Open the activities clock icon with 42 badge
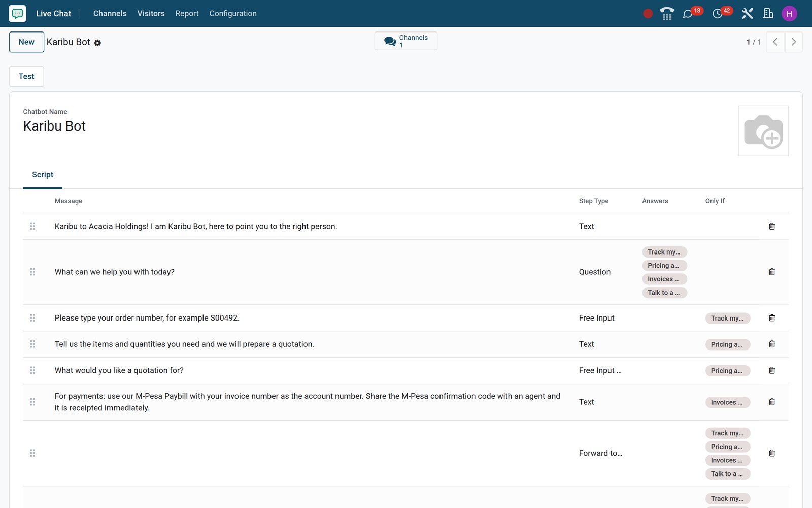The width and height of the screenshot is (812, 508). [x=717, y=14]
